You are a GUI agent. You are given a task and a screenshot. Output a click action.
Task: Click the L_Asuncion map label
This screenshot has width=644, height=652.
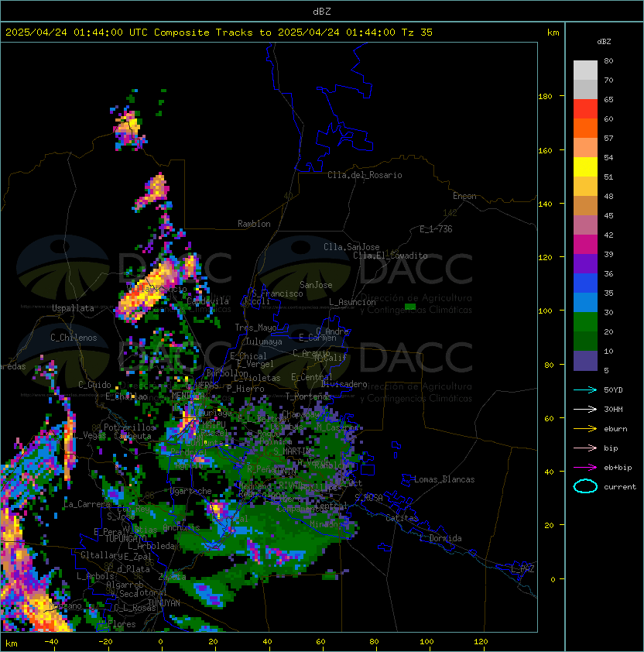pyautogui.click(x=352, y=302)
